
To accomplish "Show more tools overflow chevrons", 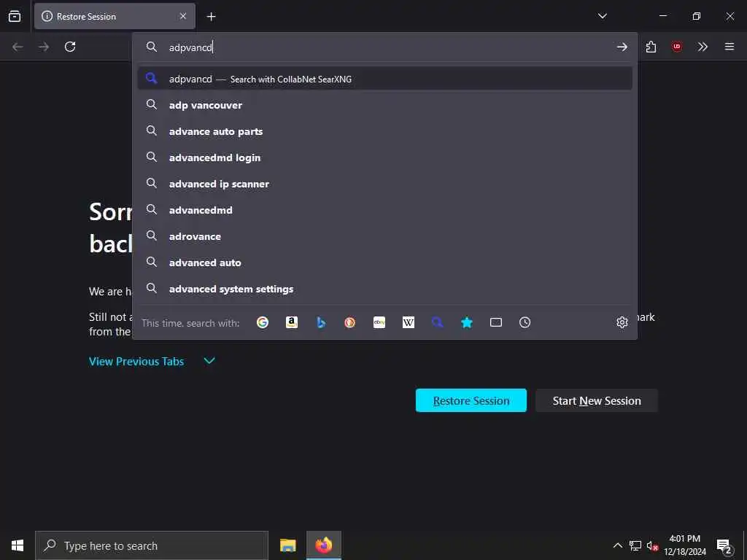I will 703,47.
